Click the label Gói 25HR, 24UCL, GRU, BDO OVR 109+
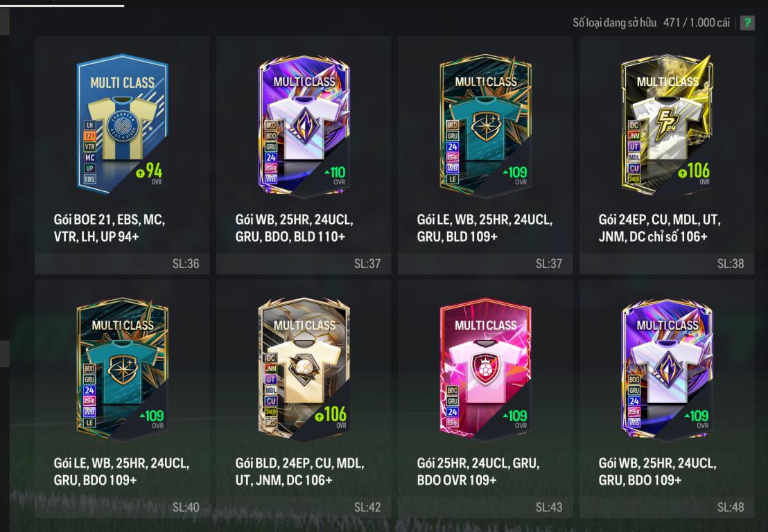The width and height of the screenshot is (768, 532). [x=478, y=471]
